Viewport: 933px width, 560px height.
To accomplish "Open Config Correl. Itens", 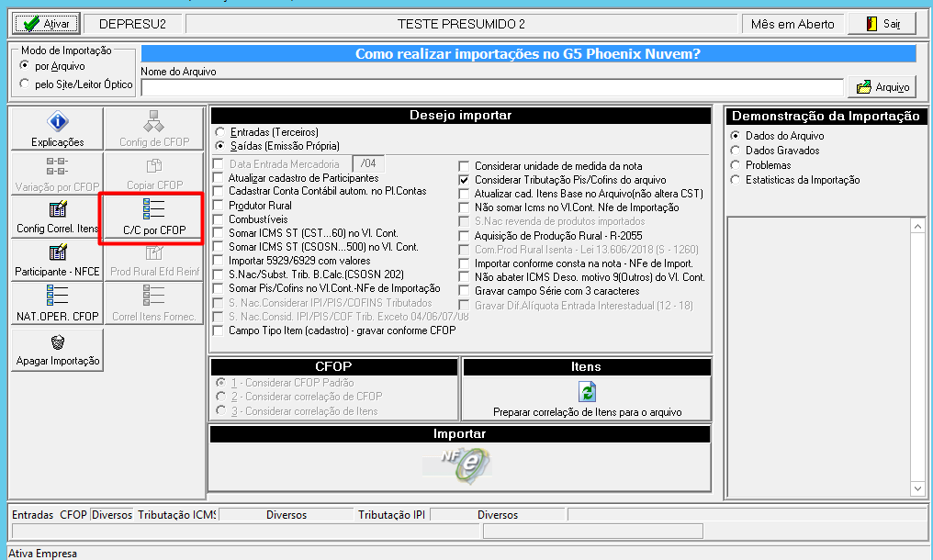I will pyautogui.click(x=57, y=217).
